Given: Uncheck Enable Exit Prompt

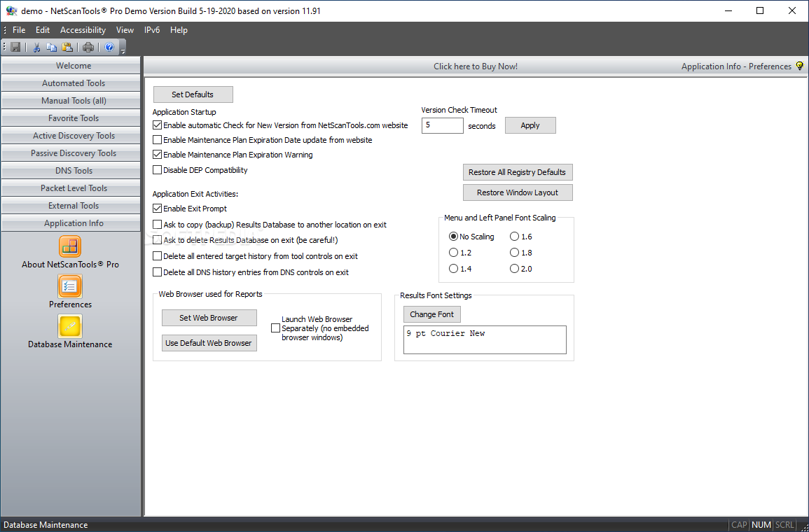Looking at the screenshot, I should 158,209.
